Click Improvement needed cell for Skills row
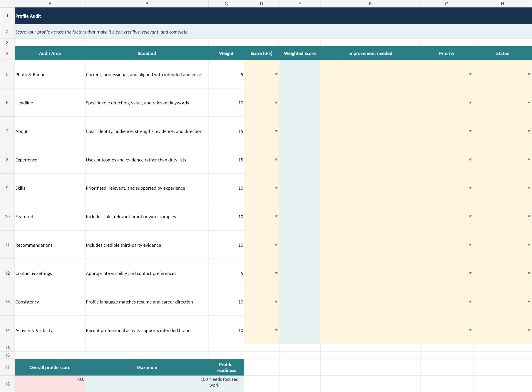The image size is (532, 392). click(370, 188)
